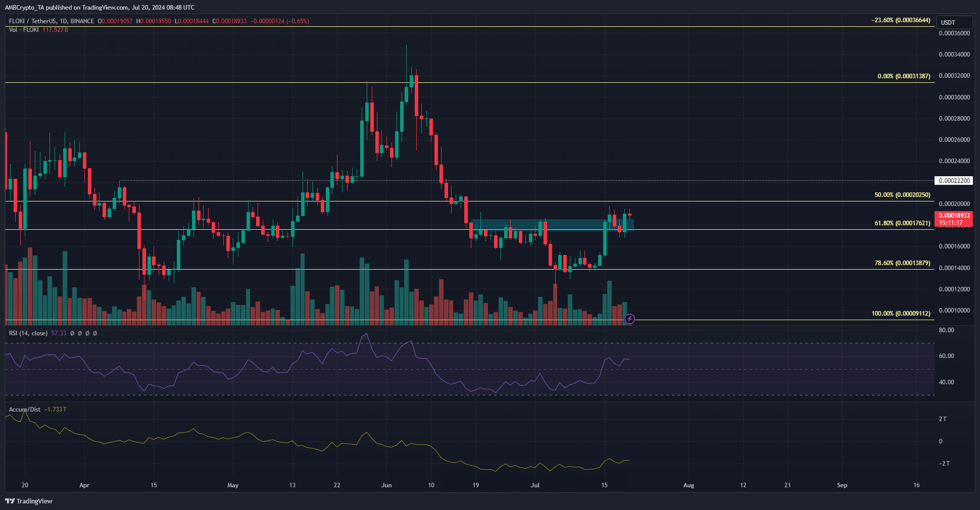Click the Aug date on the time axis
The width and height of the screenshot is (980, 510).
click(x=689, y=485)
